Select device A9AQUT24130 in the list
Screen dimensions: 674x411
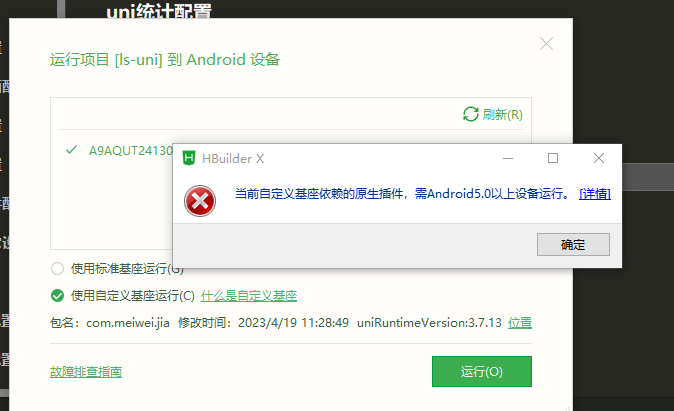click(x=119, y=150)
